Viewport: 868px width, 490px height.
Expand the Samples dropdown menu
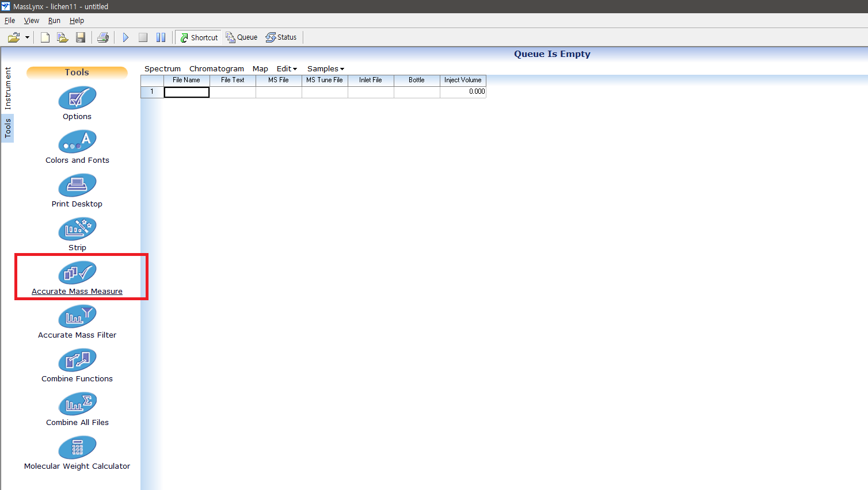(x=325, y=68)
